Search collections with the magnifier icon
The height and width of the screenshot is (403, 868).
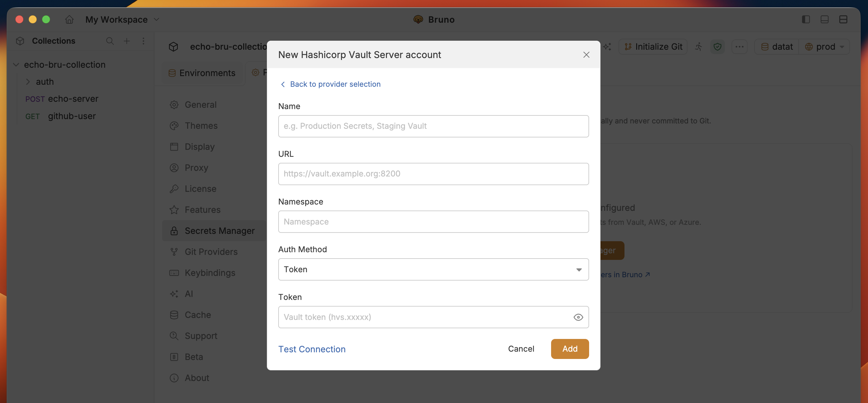(x=110, y=41)
